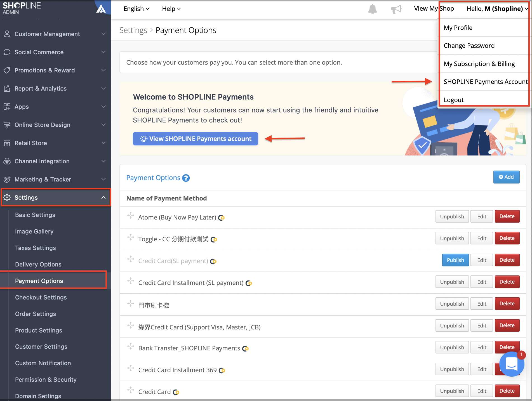
Task: Click the Marketing & Tracker target icon
Action: [7, 179]
